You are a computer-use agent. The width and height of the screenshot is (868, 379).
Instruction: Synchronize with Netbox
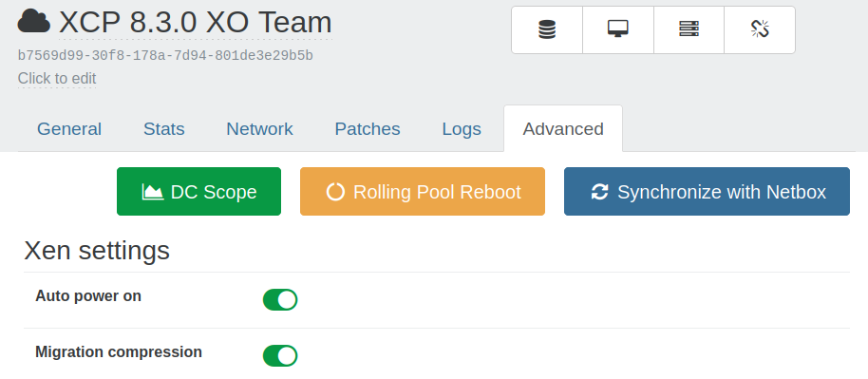707,192
